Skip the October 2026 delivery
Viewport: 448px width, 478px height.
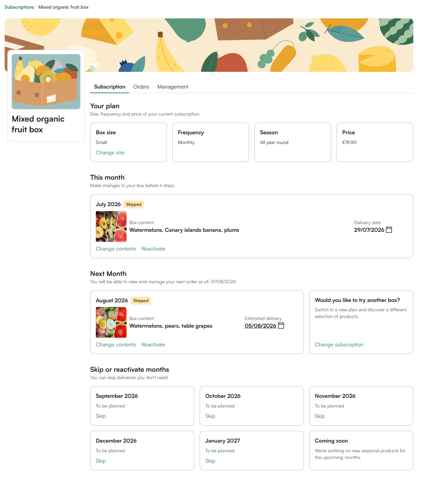click(x=210, y=416)
